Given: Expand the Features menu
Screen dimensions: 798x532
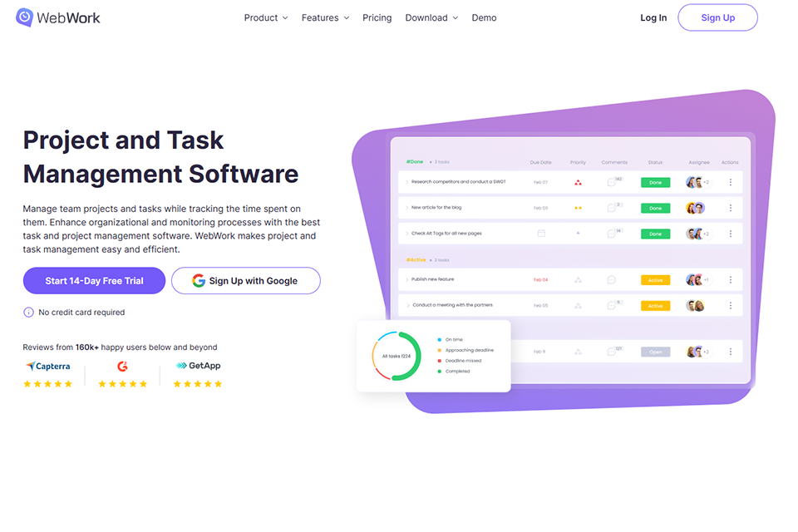Looking at the screenshot, I should (x=325, y=17).
